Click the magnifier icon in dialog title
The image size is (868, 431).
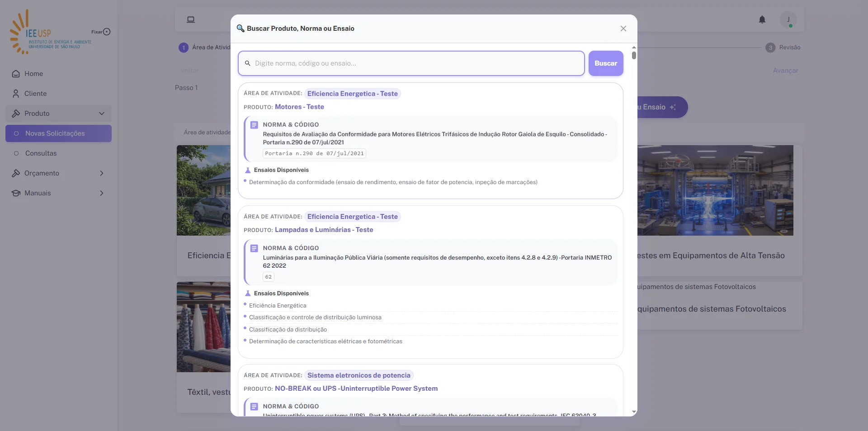241,28
